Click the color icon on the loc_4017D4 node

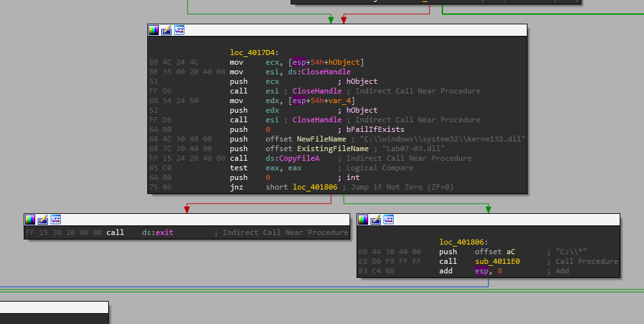click(154, 30)
